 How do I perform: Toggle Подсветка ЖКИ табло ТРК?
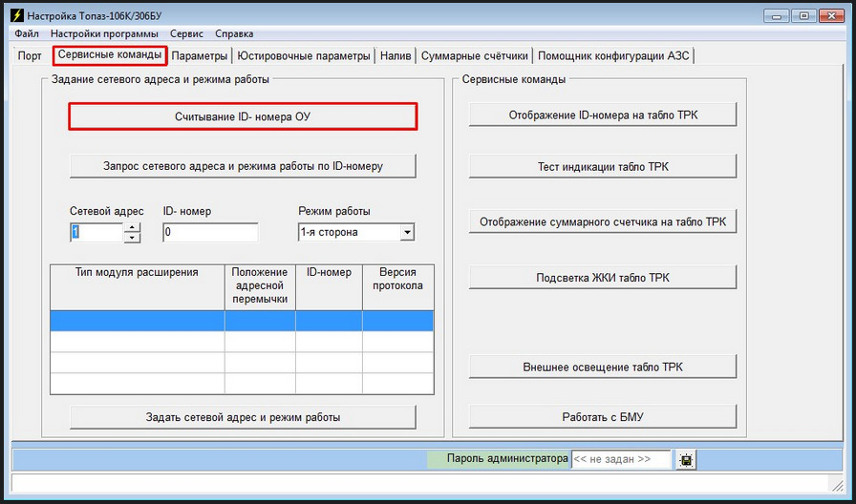click(603, 278)
